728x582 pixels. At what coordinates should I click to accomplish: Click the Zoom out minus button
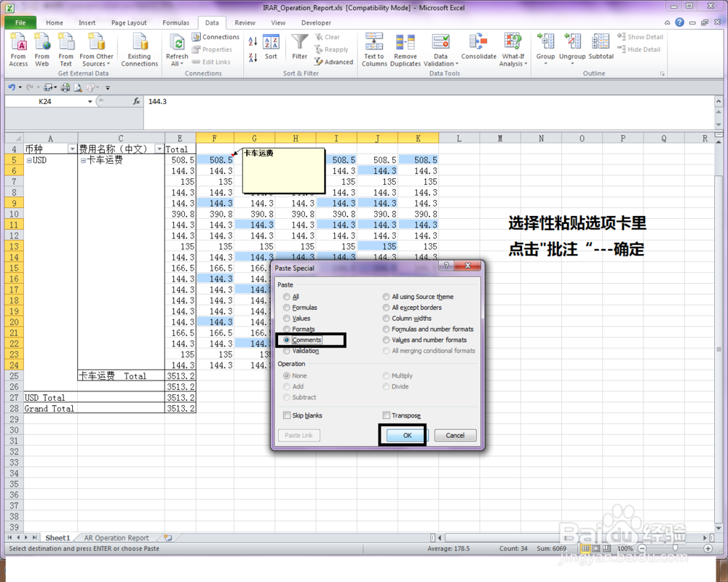643,549
